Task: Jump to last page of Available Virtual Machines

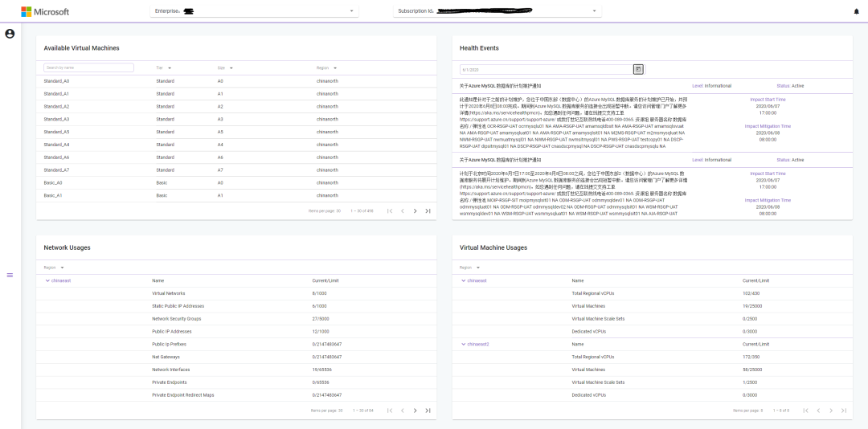Action: (x=428, y=211)
